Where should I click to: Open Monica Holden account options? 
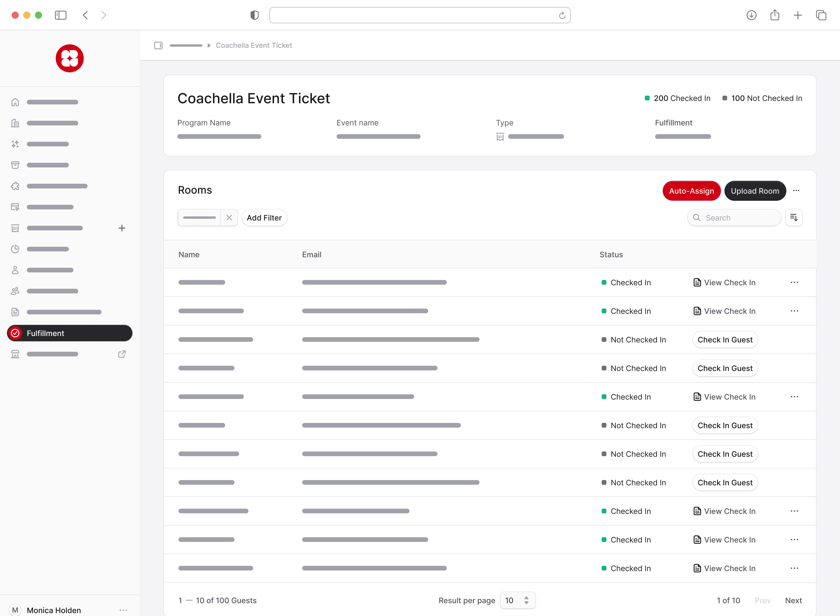coord(123,610)
